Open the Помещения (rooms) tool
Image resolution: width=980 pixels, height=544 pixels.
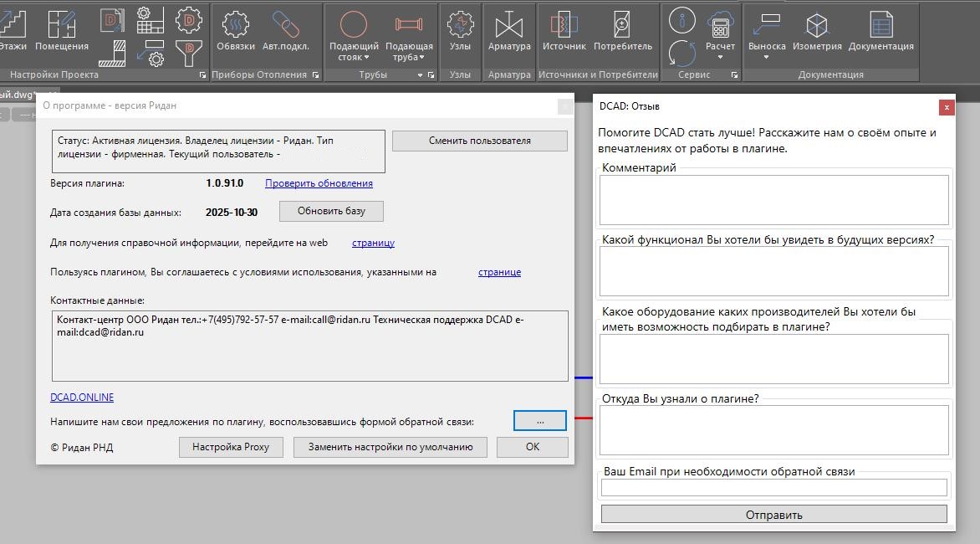click(61, 30)
